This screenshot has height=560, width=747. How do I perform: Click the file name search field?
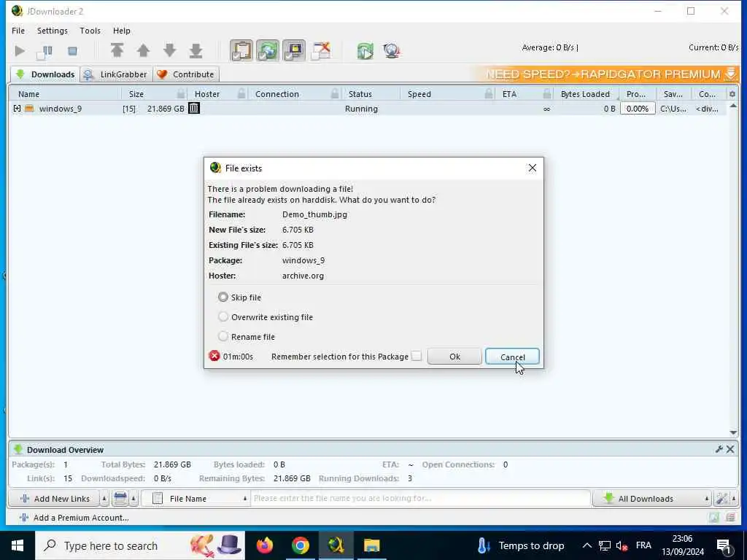(x=421, y=499)
